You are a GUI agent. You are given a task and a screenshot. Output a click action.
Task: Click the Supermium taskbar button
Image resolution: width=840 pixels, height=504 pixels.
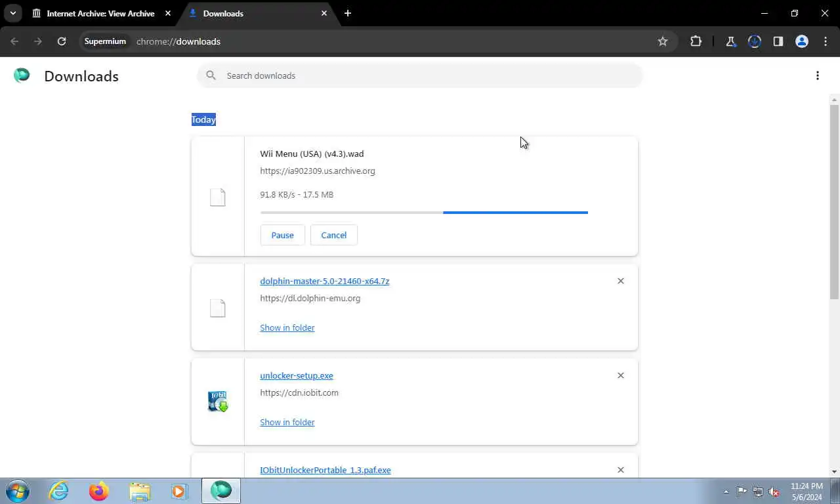[221, 491]
